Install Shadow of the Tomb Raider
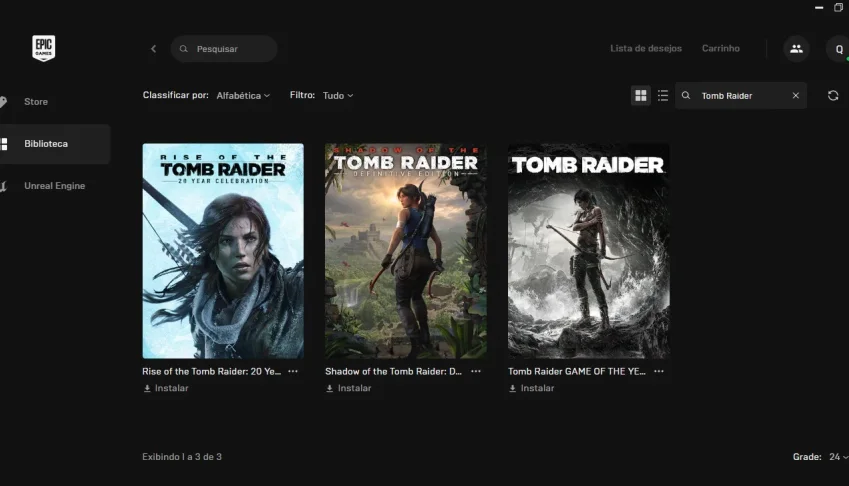 tap(349, 388)
